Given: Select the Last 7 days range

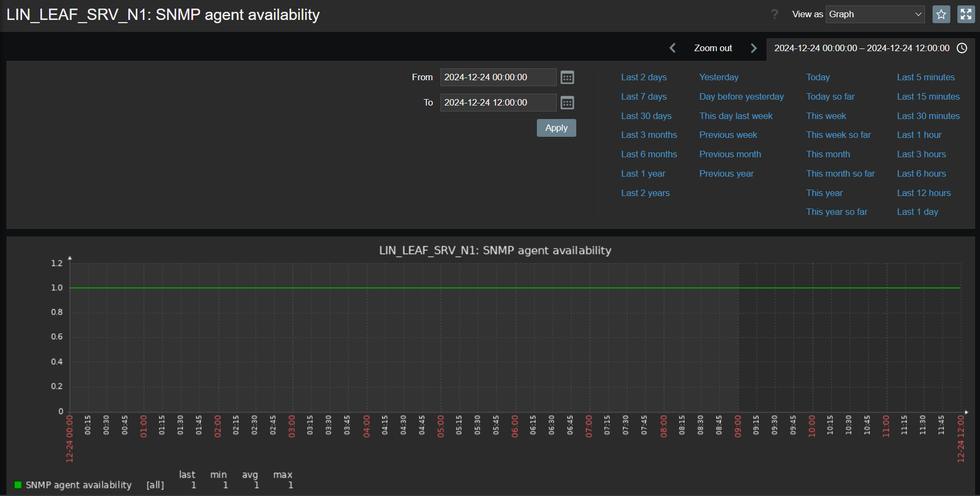Looking at the screenshot, I should coord(644,97).
